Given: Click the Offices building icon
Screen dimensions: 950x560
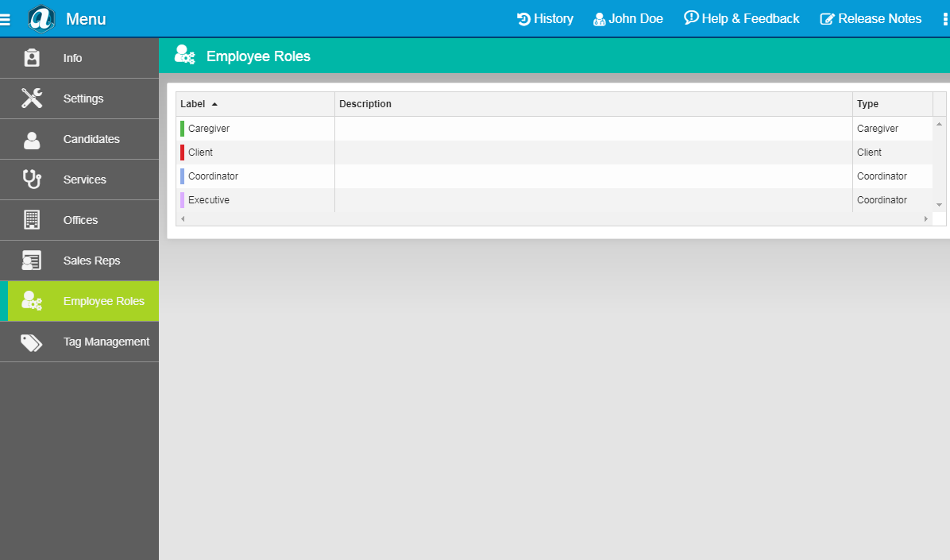Looking at the screenshot, I should 32,219.
